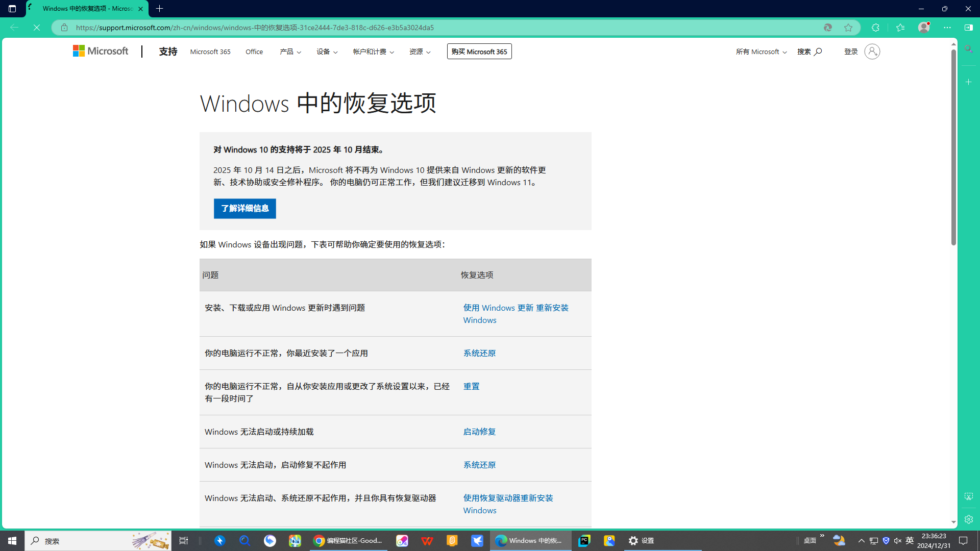Viewport: 980px width, 551px height.
Task: Click the Edge icon in address bar
Action: pos(828,28)
